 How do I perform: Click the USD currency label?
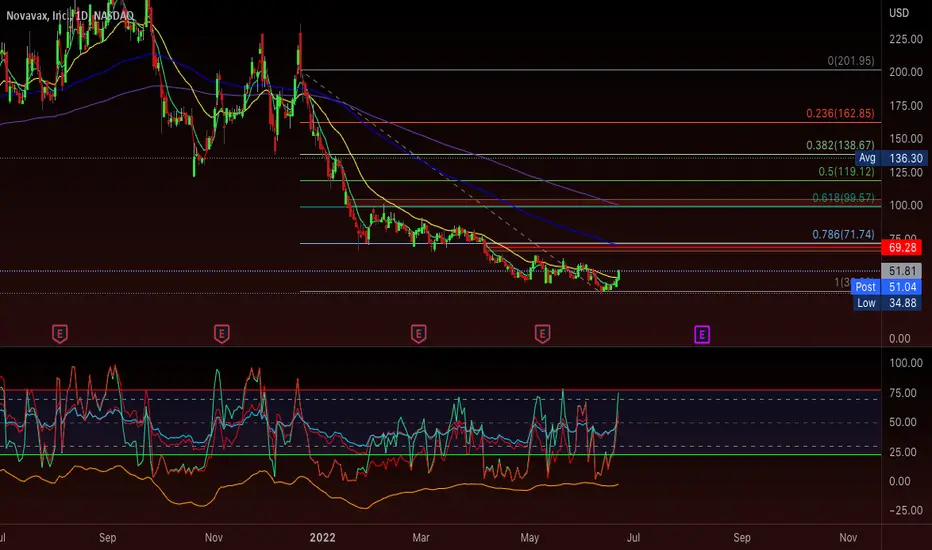899,13
